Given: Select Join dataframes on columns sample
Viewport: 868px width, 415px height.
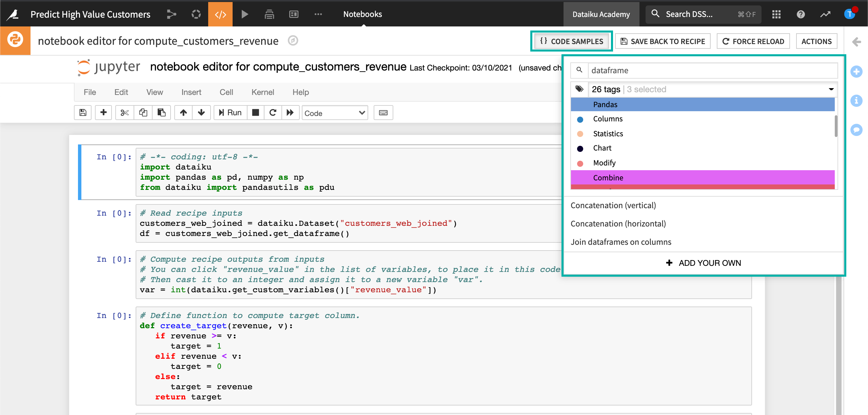Looking at the screenshot, I should (x=621, y=242).
